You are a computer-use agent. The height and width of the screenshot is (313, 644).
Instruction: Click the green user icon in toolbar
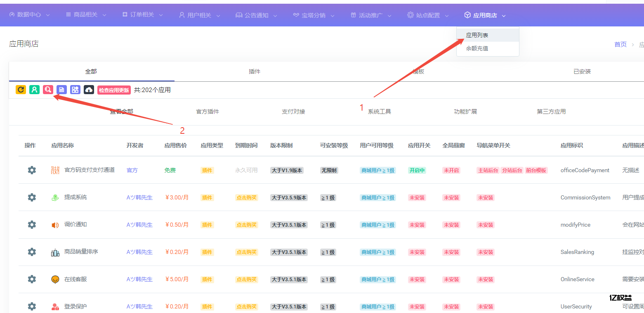click(34, 90)
